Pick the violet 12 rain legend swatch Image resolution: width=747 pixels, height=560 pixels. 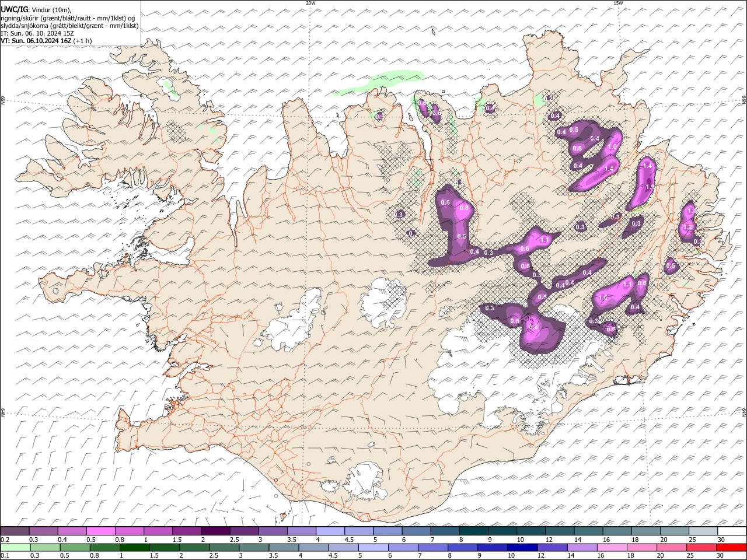pos(552,548)
